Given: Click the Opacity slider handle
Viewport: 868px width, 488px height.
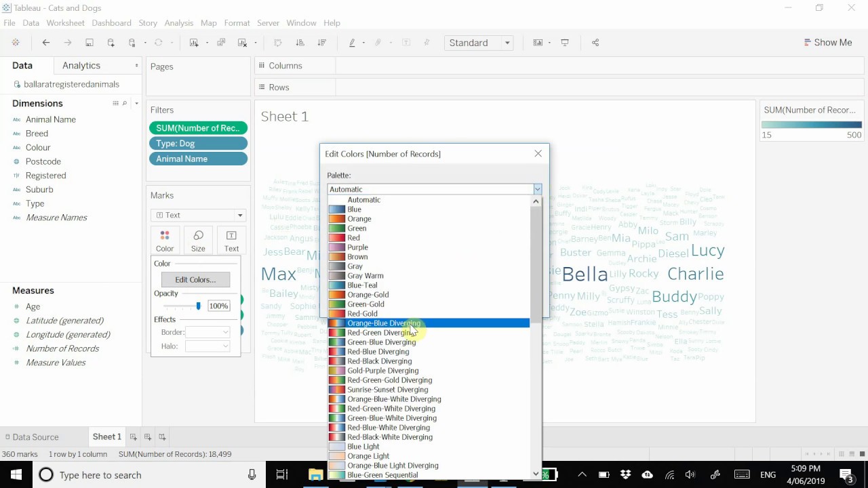Looking at the screenshot, I should pyautogui.click(x=198, y=306).
